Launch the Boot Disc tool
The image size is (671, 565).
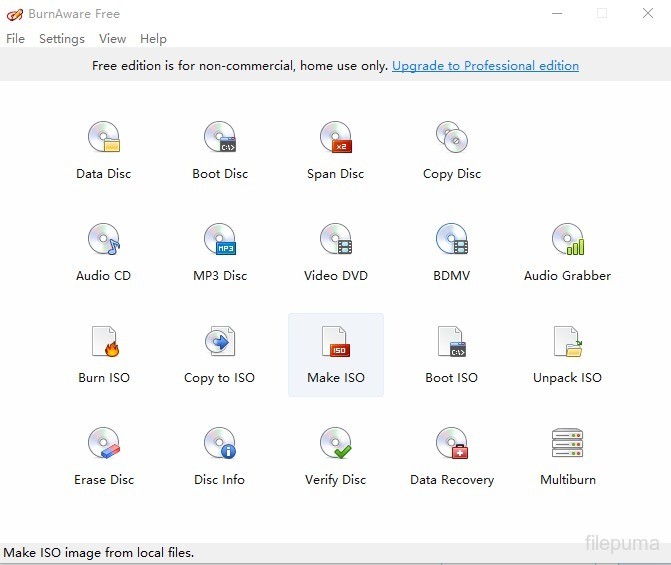tap(220, 151)
